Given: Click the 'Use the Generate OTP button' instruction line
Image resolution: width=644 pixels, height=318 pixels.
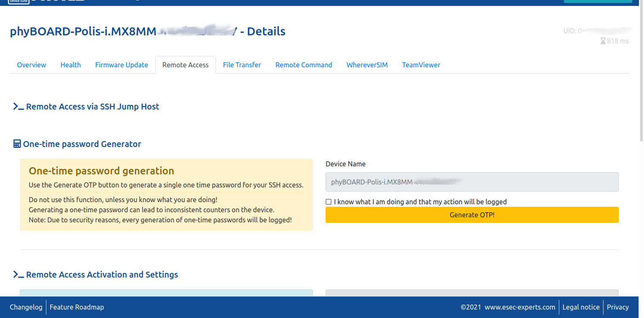Looking at the screenshot, I should point(166,185).
